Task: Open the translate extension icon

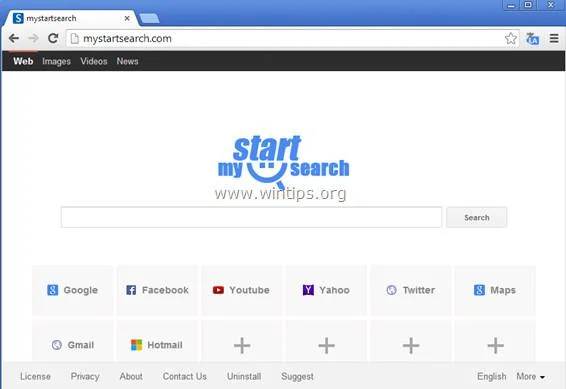Action: pos(532,39)
